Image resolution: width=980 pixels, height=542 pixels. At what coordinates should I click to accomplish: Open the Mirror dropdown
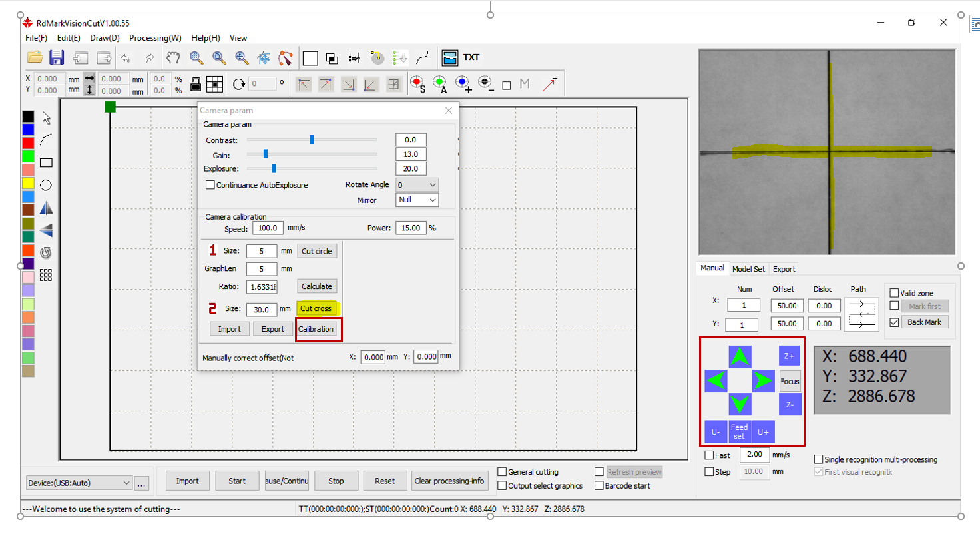click(417, 200)
